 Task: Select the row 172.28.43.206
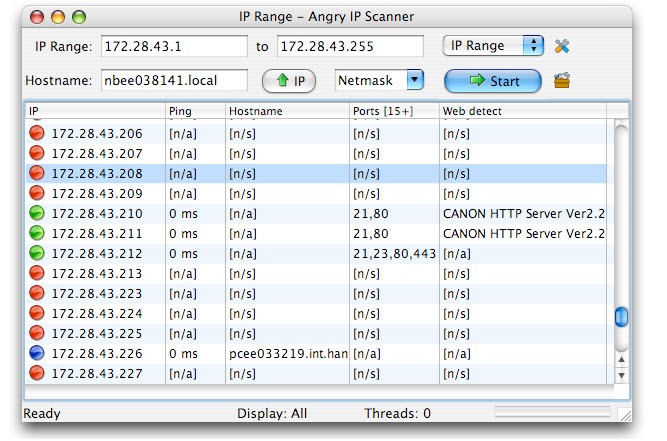point(316,134)
